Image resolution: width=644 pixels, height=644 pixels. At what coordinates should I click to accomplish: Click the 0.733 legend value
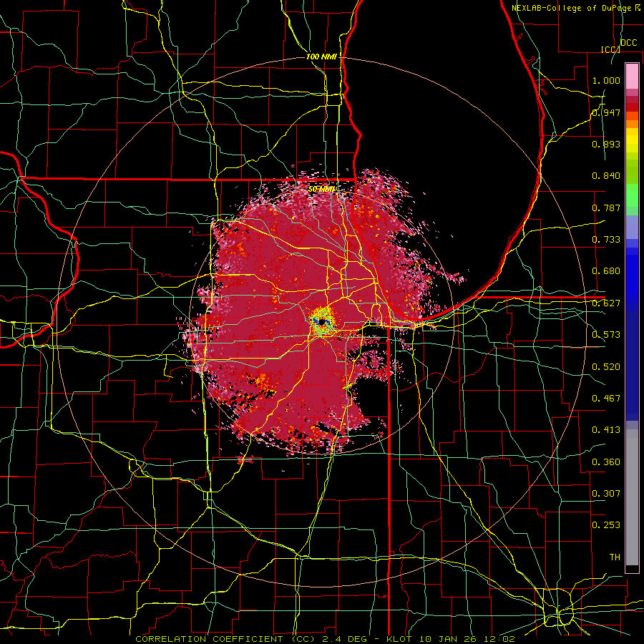[606, 239]
